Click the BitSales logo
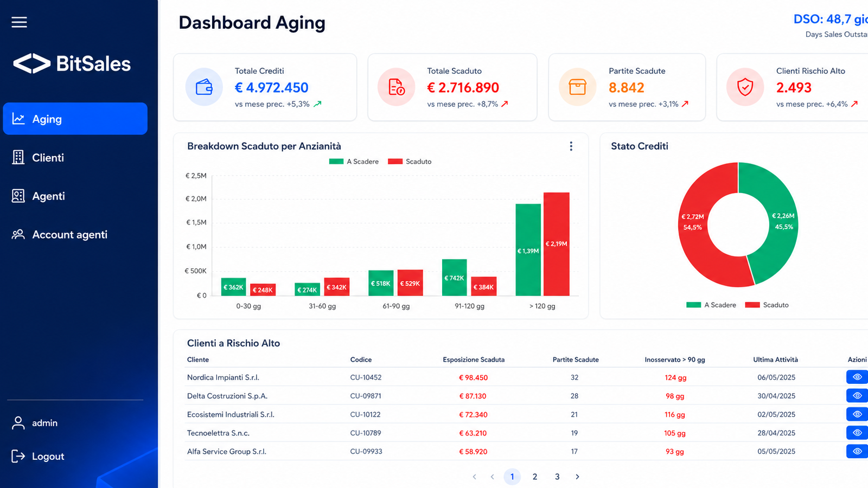This screenshot has height=488, width=868. click(x=72, y=63)
